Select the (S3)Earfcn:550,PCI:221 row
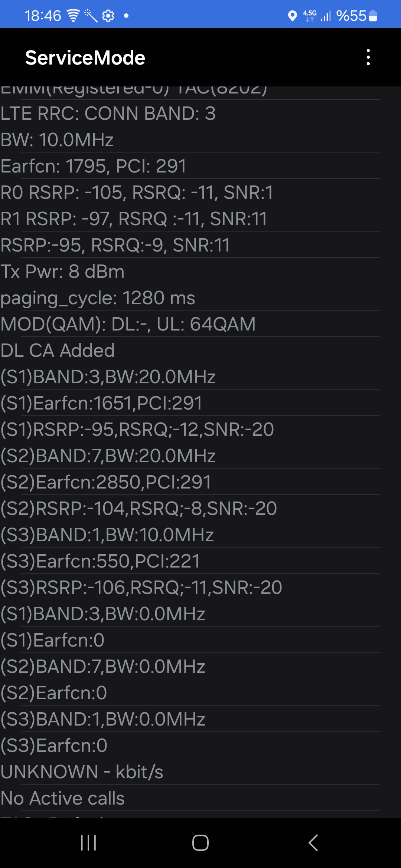This screenshot has width=401, height=868. coord(190,561)
